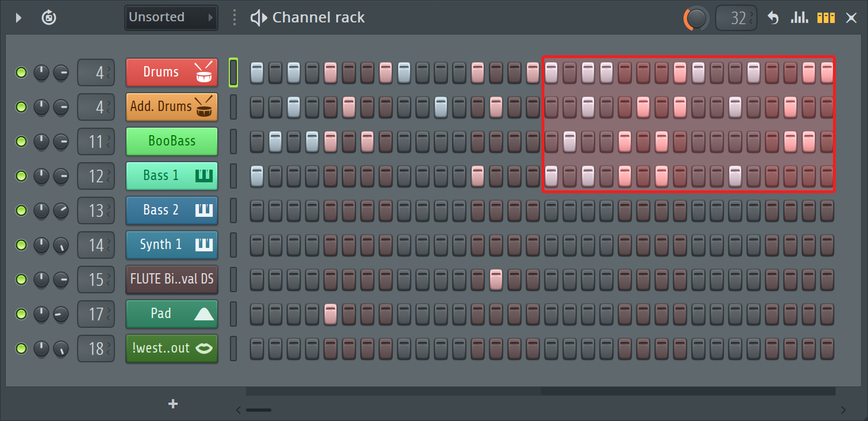Image resolution: width=868 pixels, height=421 pixels.
Task: Mute the Drums channel green LED
Action: coord(21,72)
